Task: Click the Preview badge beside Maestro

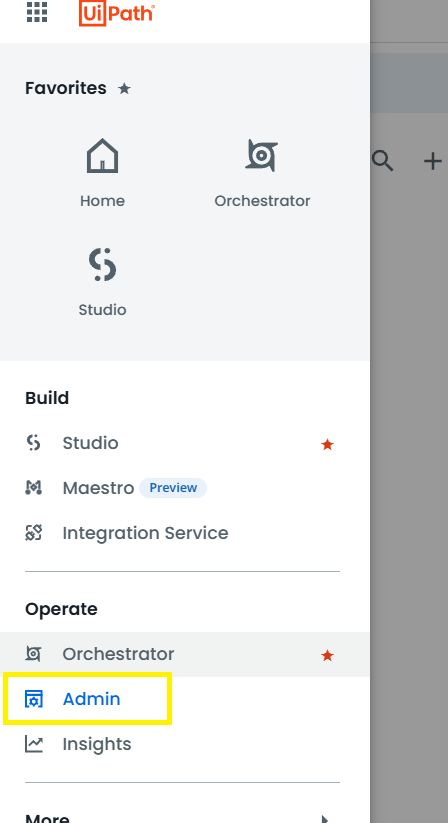Action: click(x=173, y=488)
